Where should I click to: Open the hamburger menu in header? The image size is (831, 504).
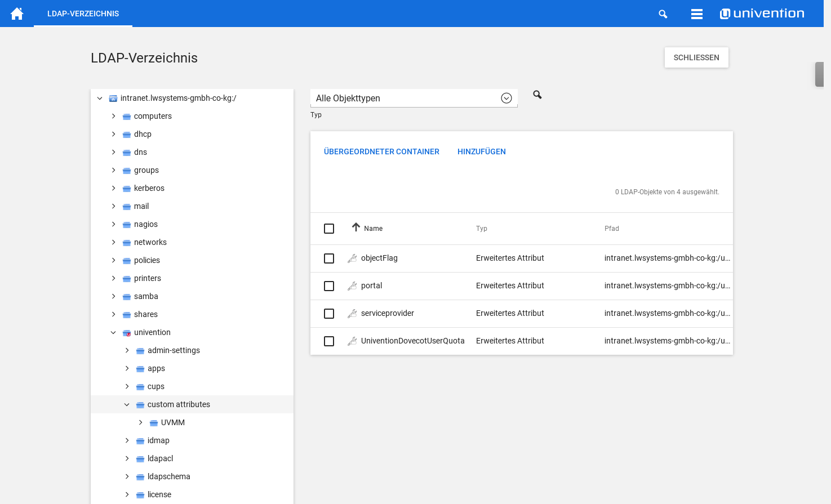point(696,14)
